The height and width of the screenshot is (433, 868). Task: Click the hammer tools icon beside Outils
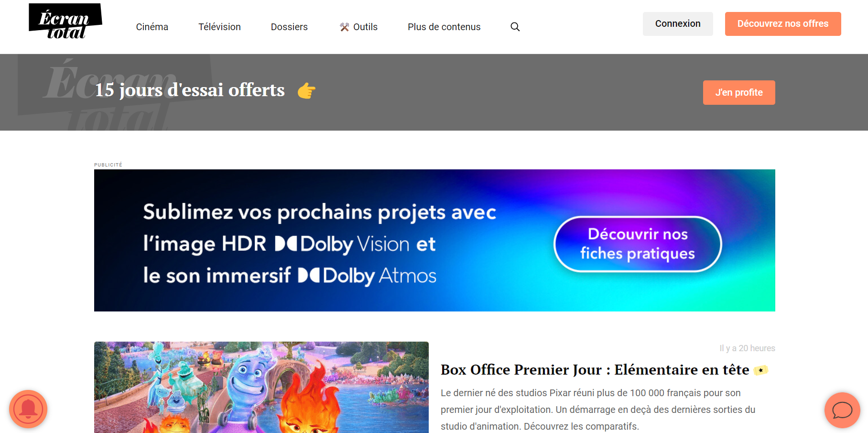pos(344,27)
